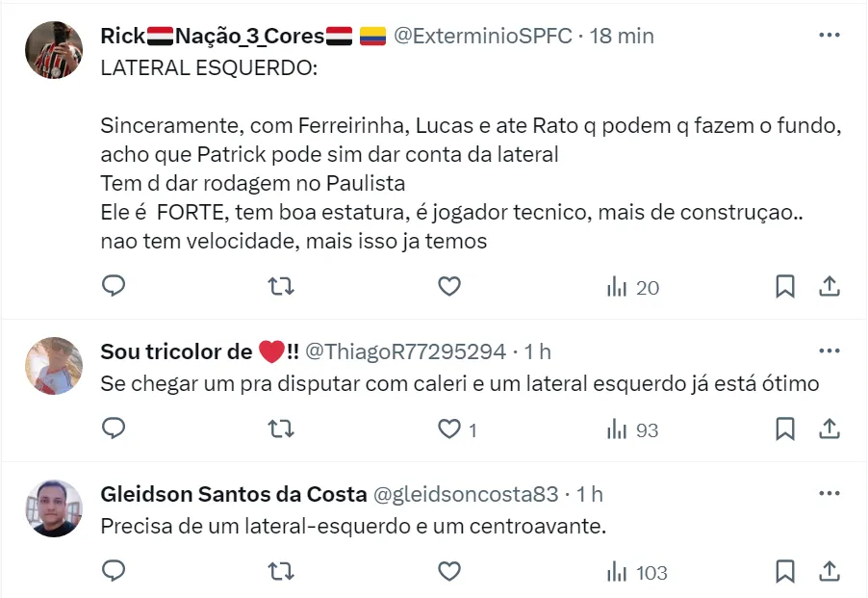Open Gleidson Santos da Costa's display name
868x598 pixels.
pyautogui.click(x=233, y=494)
